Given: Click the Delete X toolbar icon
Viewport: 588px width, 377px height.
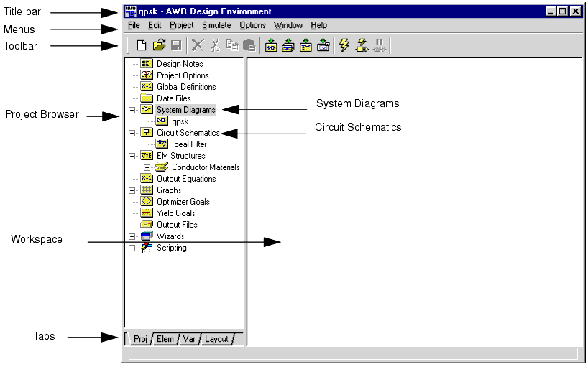Looking at the screenshot, I should [197, 45].
